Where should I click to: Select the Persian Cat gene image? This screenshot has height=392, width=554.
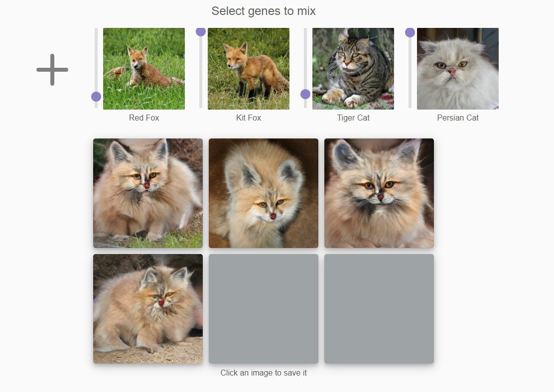coord(457,69)
